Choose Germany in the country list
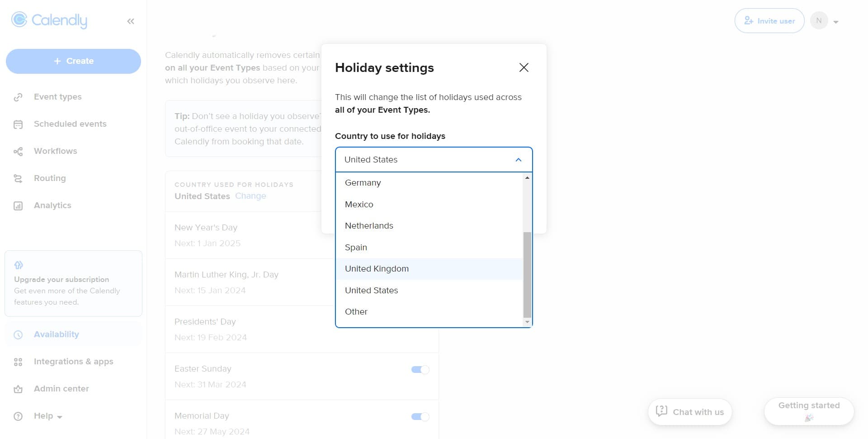The image size is (868, 439). [x=363, y=183]
